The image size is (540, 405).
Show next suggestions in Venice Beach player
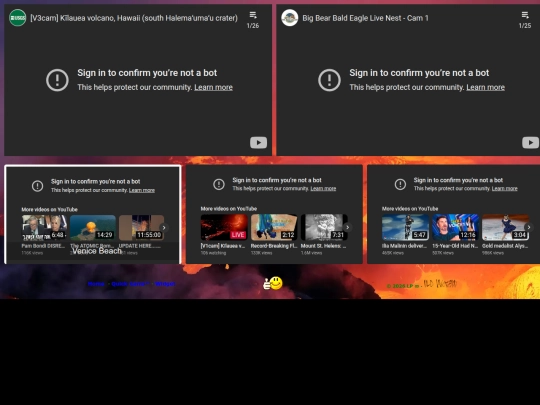coord(164,228)
